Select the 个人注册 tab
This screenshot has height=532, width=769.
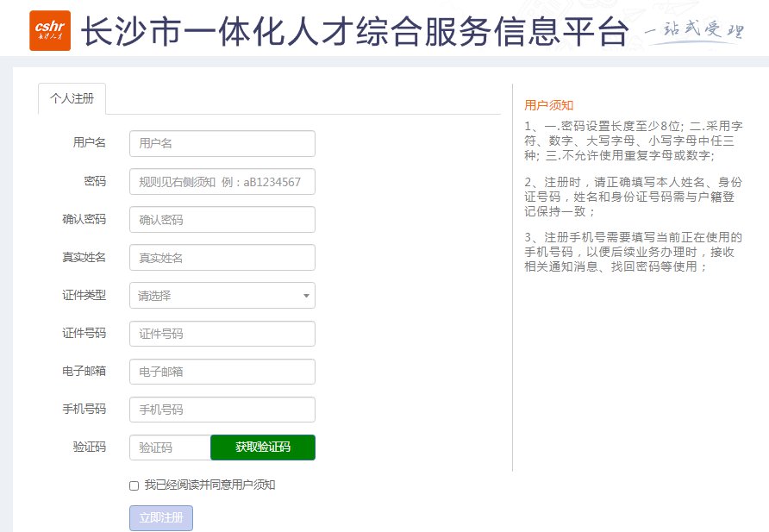pos(72,98)
